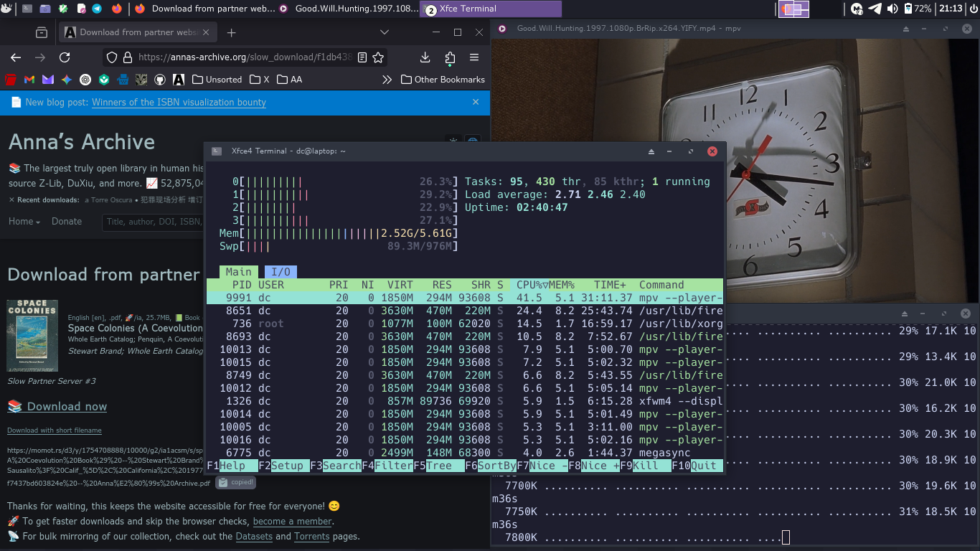The image size is (980, 551).
Task: Click the workspace switcher pager
Action: tap(794, 9)
